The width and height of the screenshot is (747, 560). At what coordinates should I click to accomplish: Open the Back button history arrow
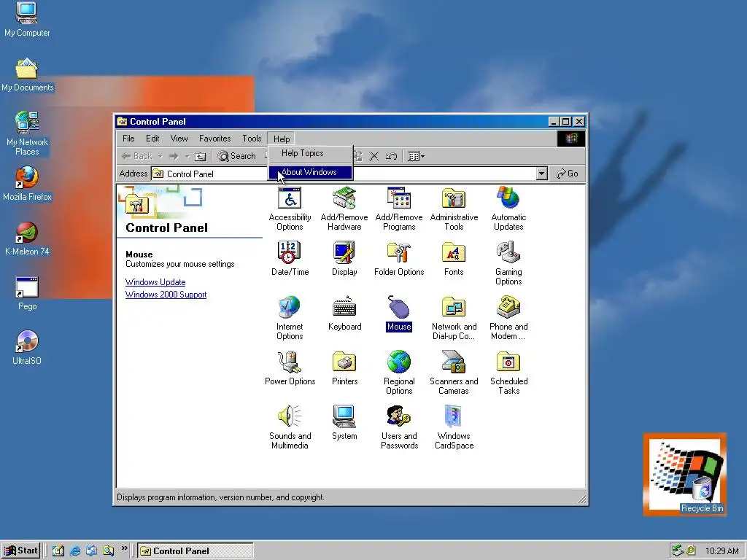click(160, 156)
